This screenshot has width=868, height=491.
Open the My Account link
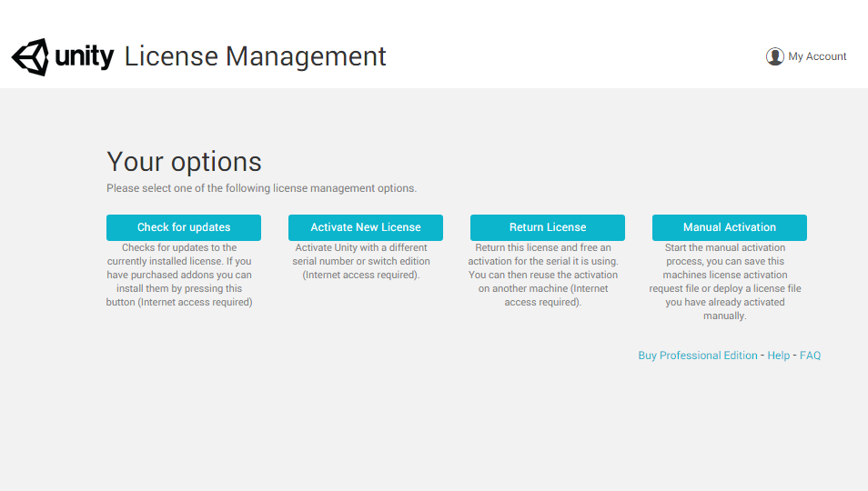pos(817,56)
